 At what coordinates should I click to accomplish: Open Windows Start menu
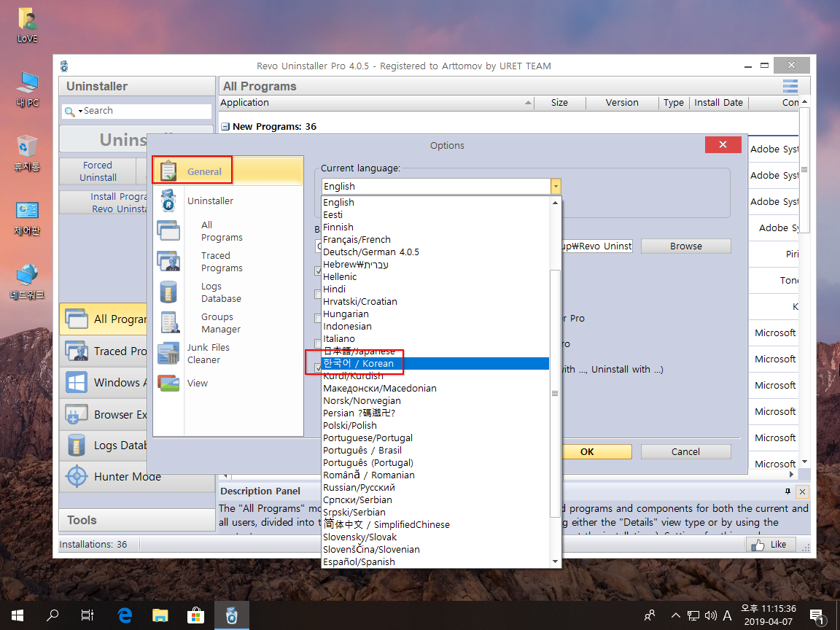tap(17, 615)
